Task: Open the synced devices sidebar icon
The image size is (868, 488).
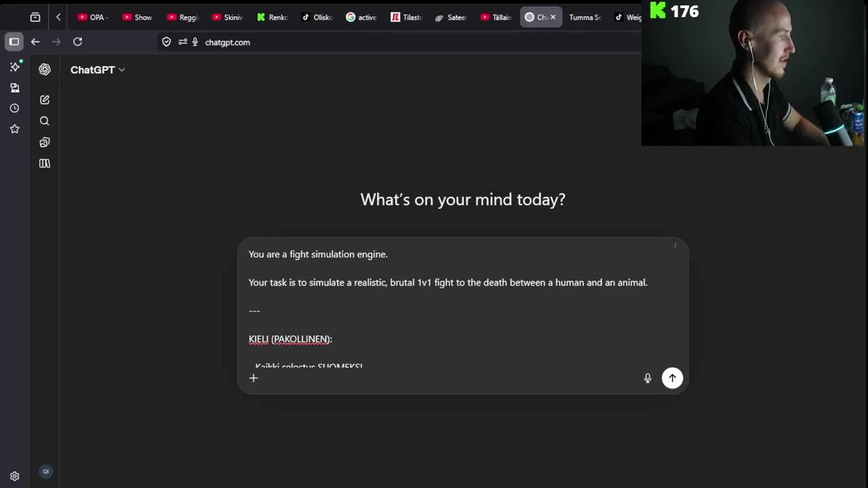Action: (15, 87)
